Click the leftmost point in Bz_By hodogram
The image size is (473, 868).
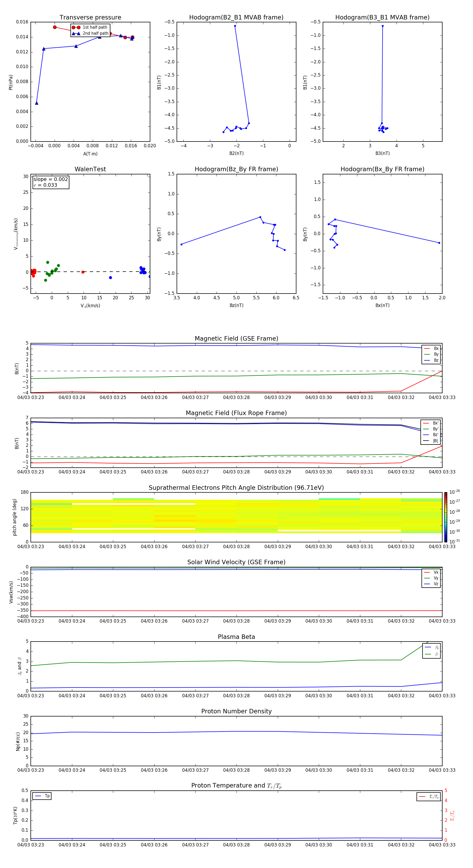pos(182,244)
